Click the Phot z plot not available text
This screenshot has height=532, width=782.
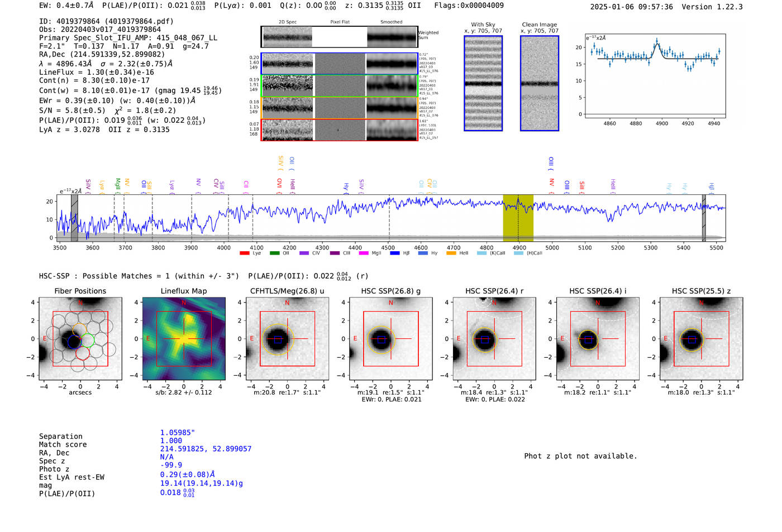581,456
